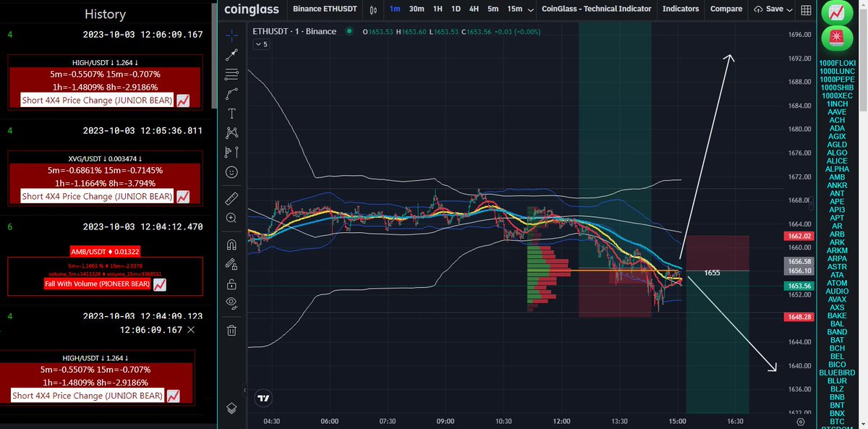The image size is (868, 429).
Task: Expand the collapsed indicators legend (5)
Action: tap(260, 44)
